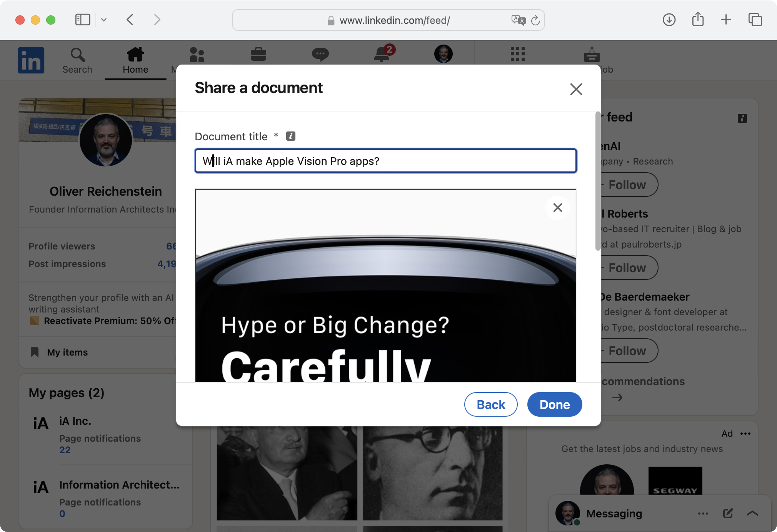This screenshot has width=777, height=532.
Task: Click compose new message icon
Action: tap(728, 513)
